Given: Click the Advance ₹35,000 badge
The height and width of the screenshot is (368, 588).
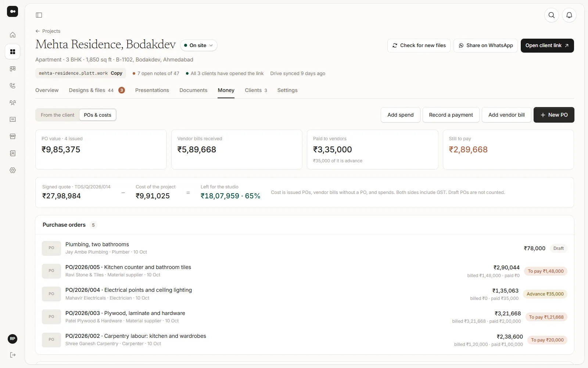Looking at the screenshot, I should tap(545, 294).
